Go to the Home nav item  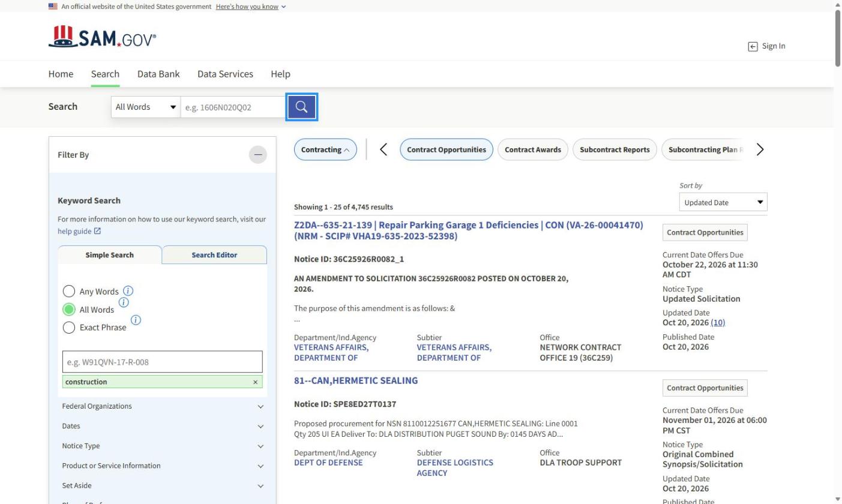click(x=61, y=74)
